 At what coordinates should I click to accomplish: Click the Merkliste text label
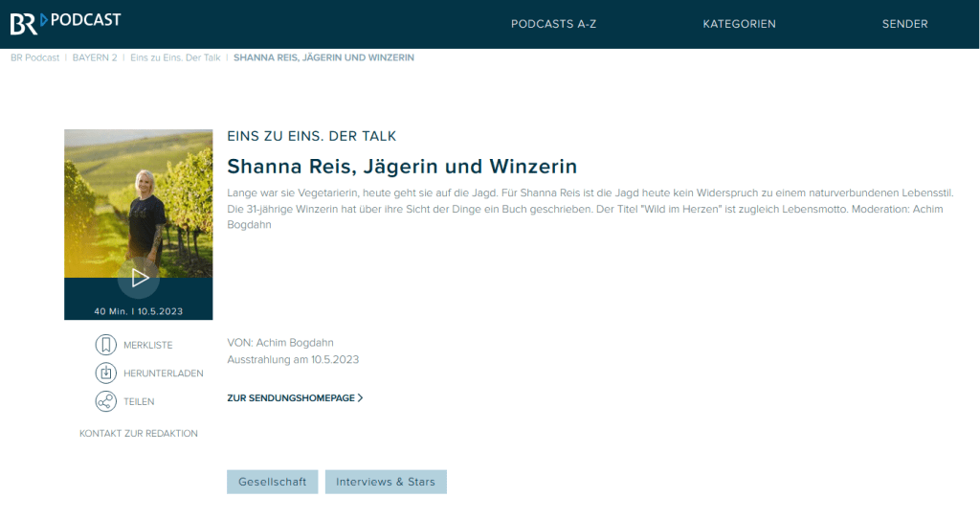point(148,345)
